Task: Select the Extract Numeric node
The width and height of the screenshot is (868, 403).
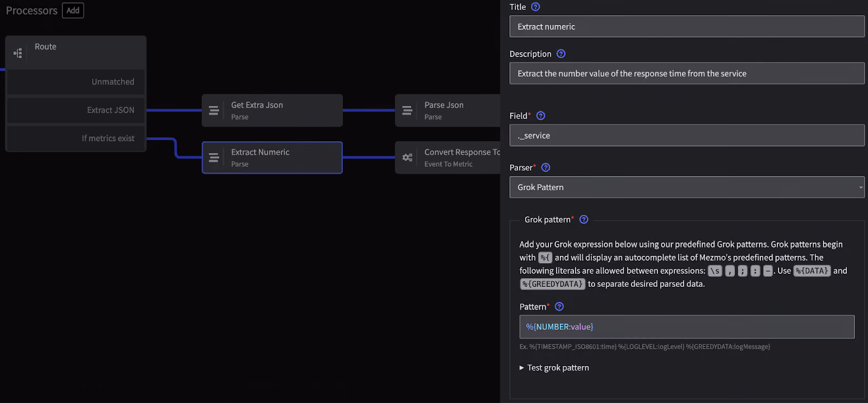Action: pyautogui.click(x=272, y=158)
